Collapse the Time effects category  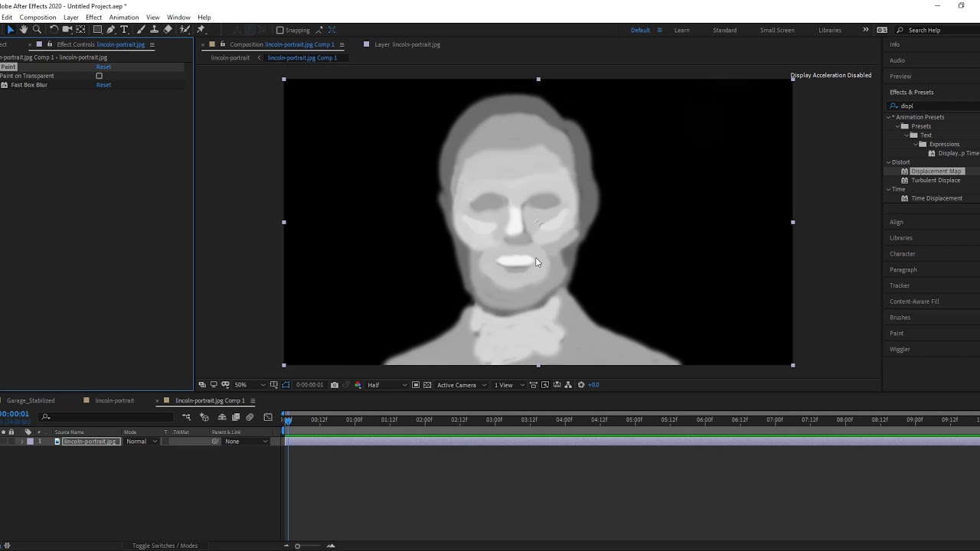tap(889, 189)
